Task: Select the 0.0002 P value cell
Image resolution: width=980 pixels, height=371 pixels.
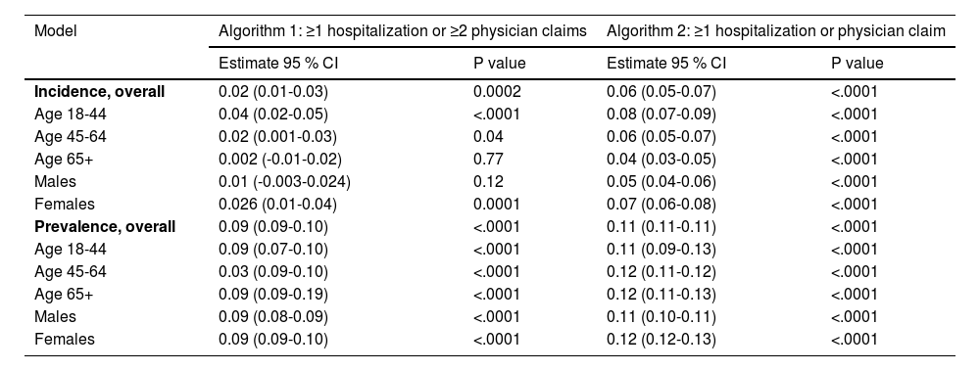Action: pyautogui.click(x=497, y=92)
